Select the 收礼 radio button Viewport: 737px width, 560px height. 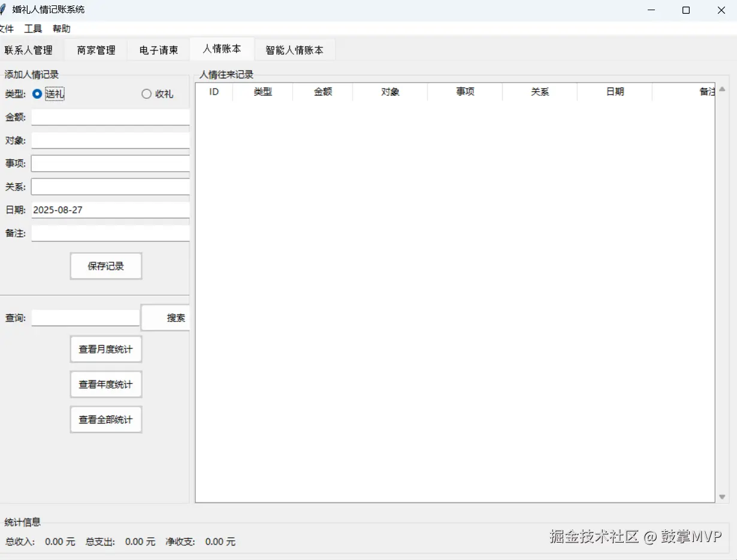click(146, 94)
